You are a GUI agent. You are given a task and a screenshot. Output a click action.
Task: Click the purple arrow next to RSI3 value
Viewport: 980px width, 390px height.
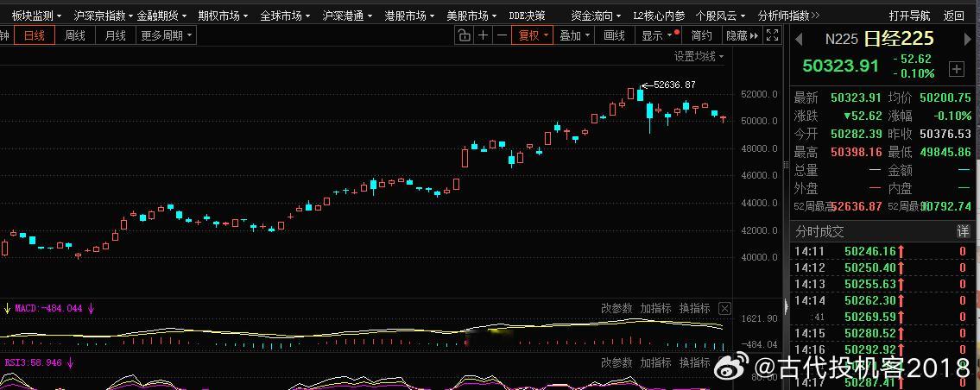coord(71,362)
